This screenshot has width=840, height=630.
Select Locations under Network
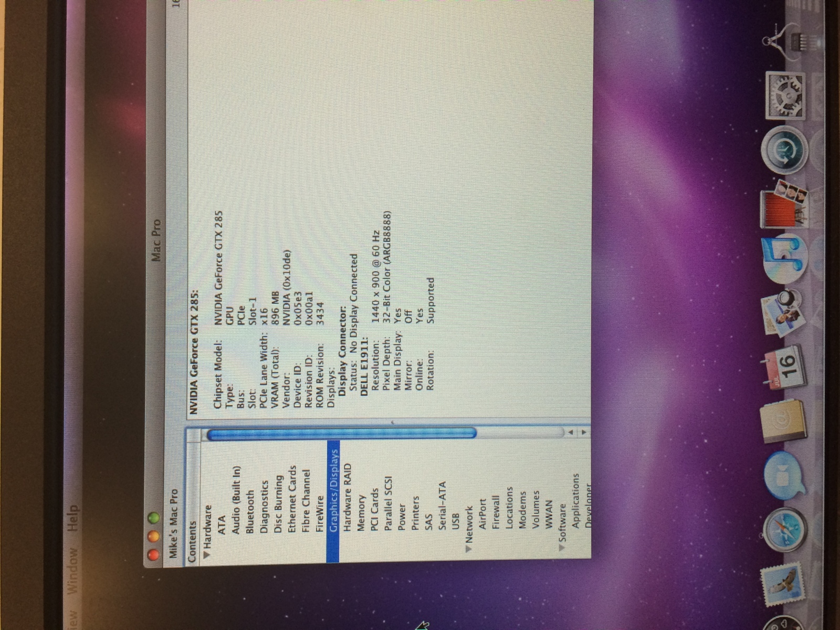(509, 507)
